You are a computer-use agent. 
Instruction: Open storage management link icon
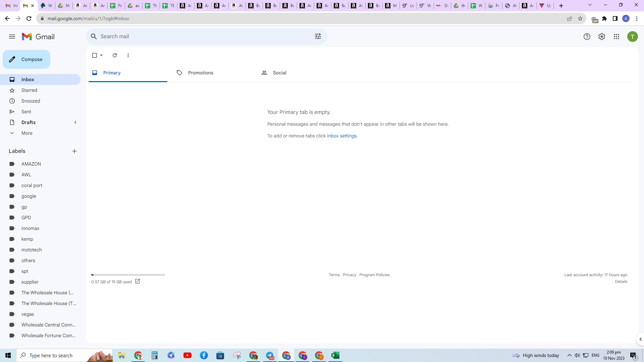pos(138,282)
